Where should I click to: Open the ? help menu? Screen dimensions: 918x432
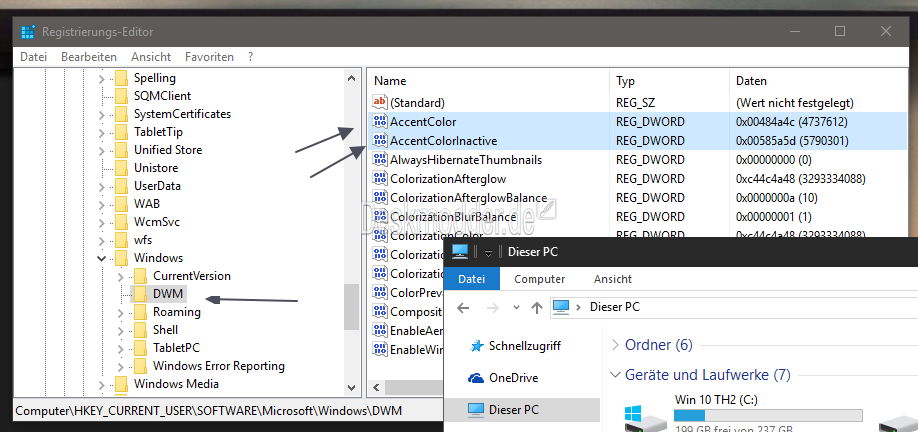point(251,57)
